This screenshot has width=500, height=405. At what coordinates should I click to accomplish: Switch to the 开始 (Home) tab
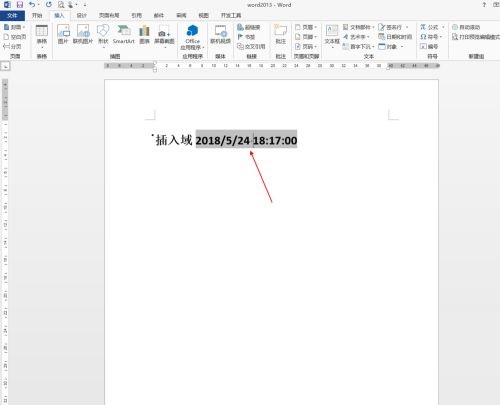pyautogui.click(x=37, y=15)
